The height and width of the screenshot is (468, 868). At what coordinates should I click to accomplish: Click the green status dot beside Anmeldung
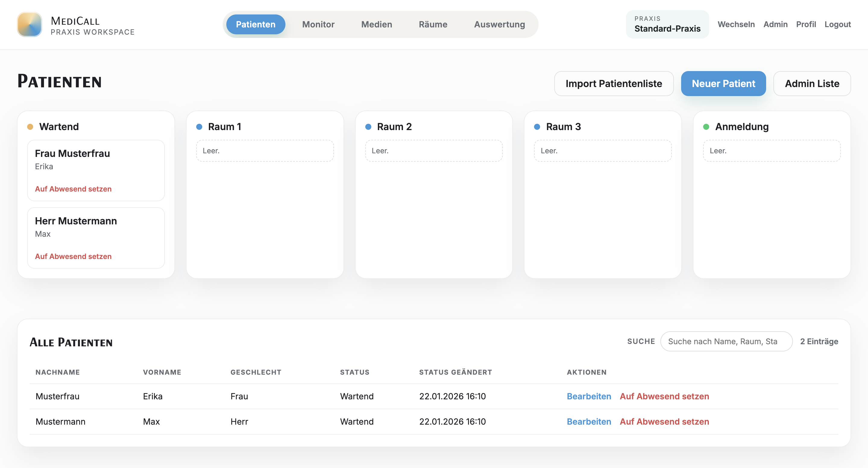(x=706, y=126)
